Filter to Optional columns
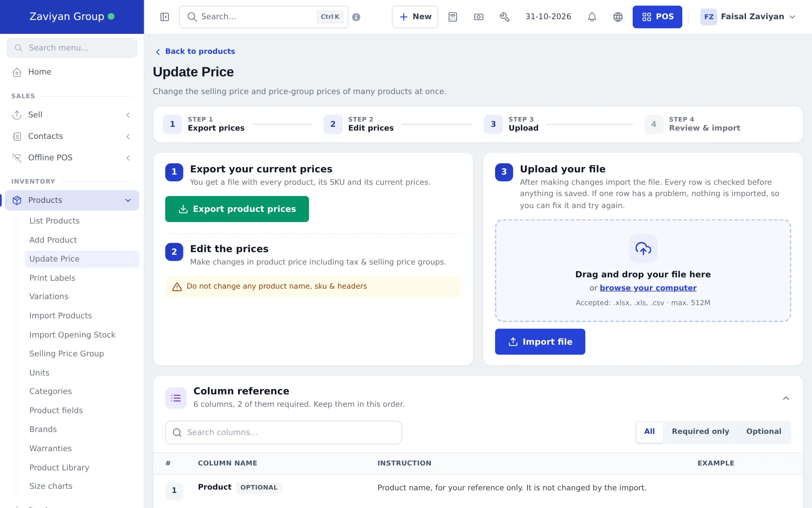 click(x=764, y=432)
